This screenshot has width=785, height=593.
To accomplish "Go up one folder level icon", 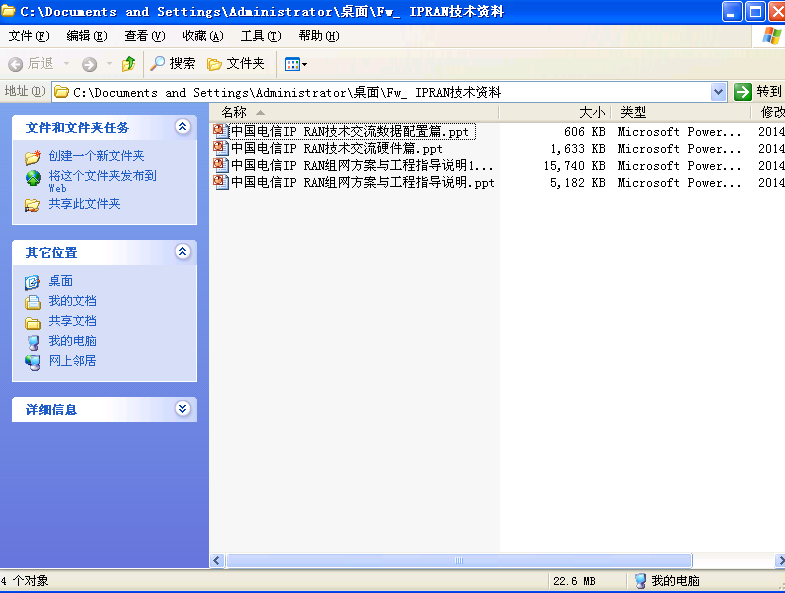I will [128, 64].
